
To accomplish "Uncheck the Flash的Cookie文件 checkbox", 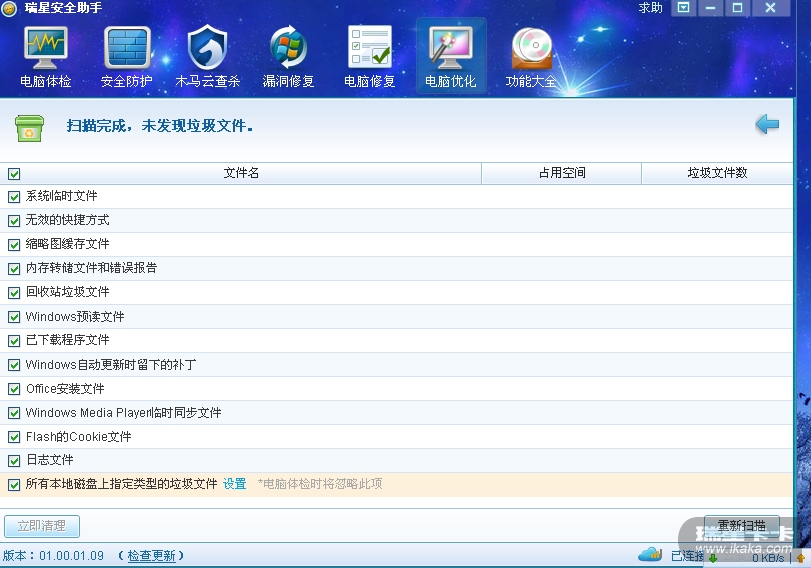I will (14, 437).
